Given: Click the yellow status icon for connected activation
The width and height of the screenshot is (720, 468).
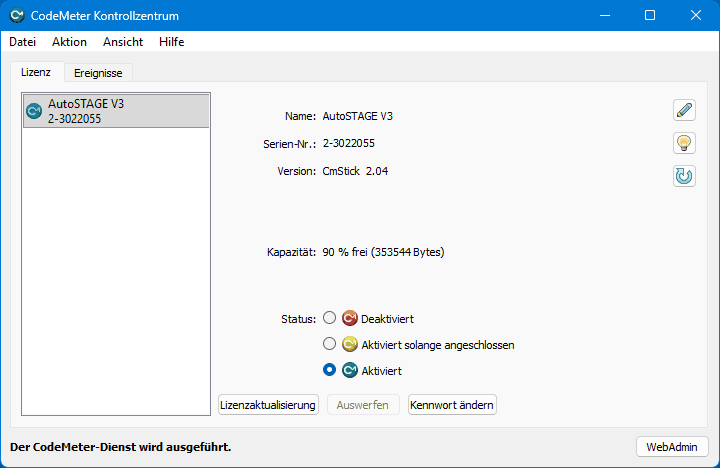Looking at the screenshot, I should (349, 344).
